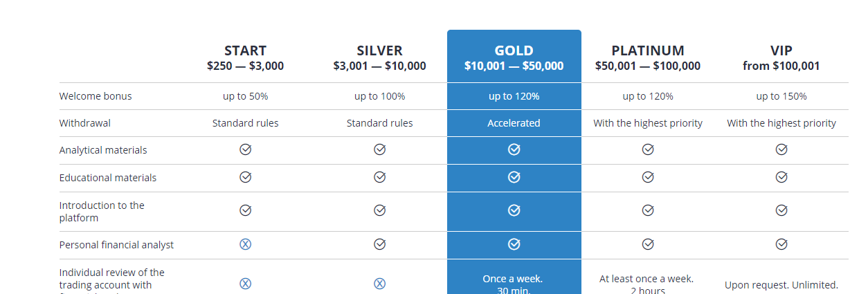Select the GOLD plan column header
The width and height of the screenshot is (868, 294).
[x=514, y=58]
